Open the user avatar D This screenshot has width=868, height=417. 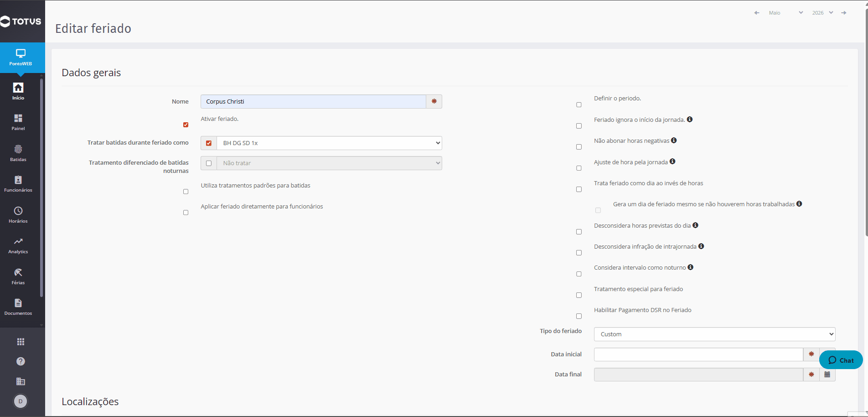pos(21,401)
